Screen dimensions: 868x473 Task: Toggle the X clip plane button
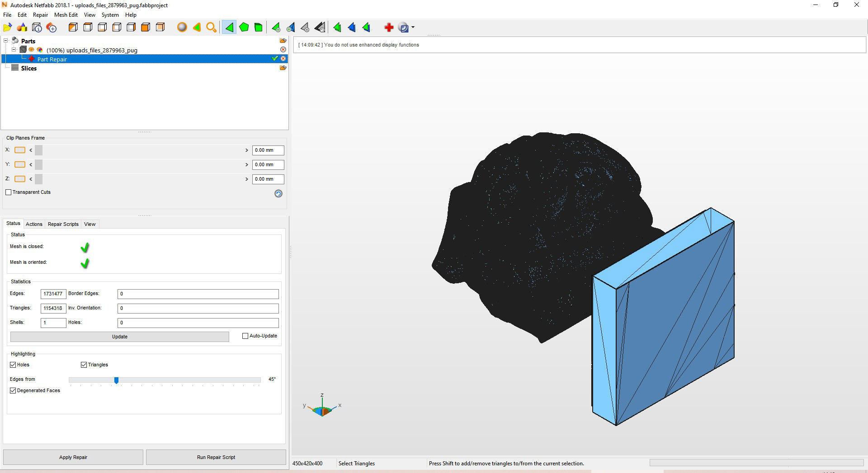[x=20, y=150]
